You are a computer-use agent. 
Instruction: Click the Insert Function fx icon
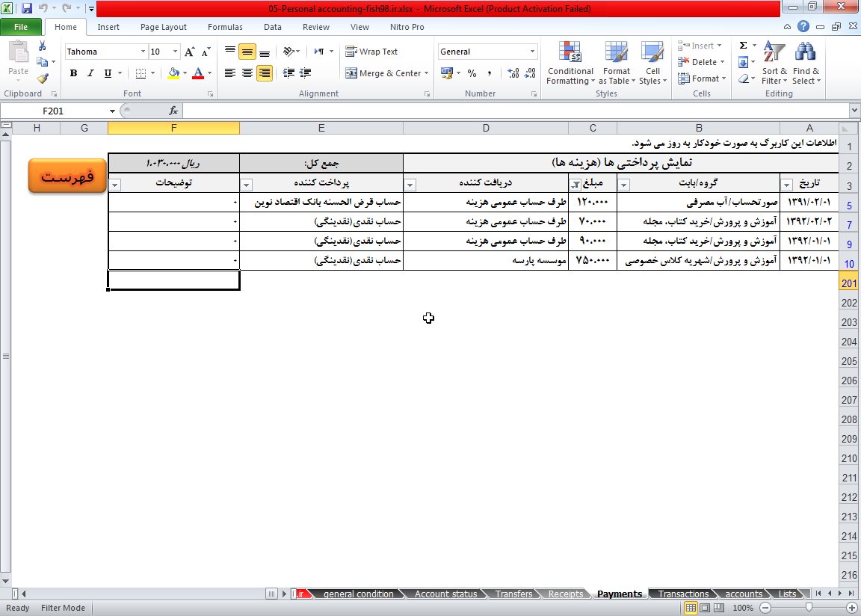173,111
